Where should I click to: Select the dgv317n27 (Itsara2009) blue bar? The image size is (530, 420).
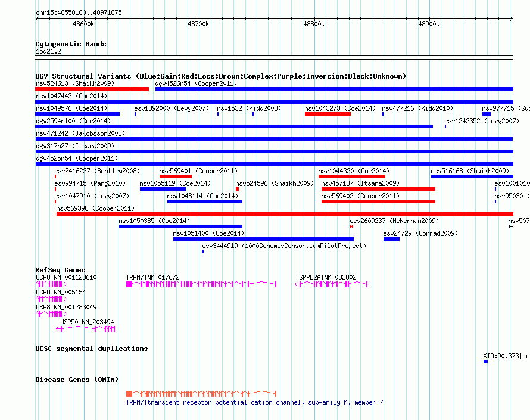coord(274,152)
